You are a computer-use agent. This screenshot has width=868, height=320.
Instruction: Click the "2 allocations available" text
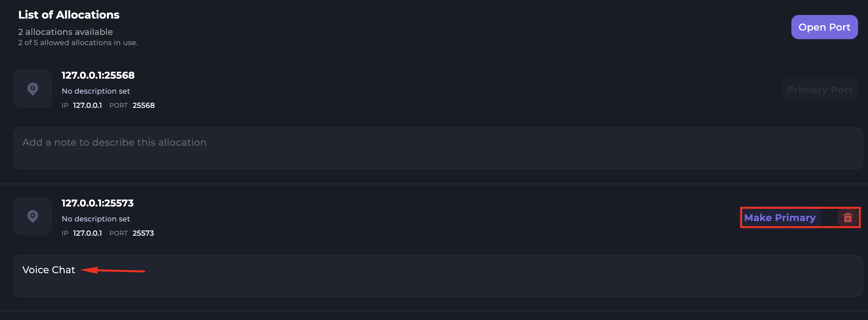(x=65, y=32)
